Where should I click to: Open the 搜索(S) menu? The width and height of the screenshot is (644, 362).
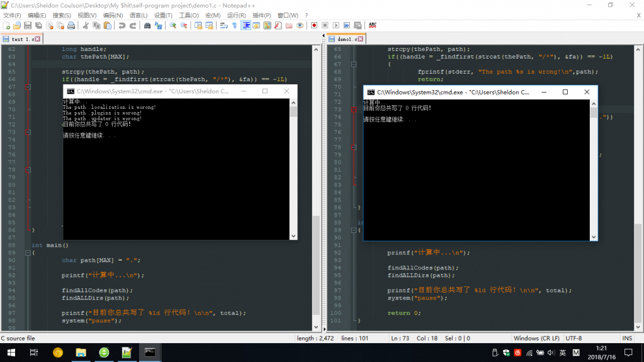pos(62,15)
